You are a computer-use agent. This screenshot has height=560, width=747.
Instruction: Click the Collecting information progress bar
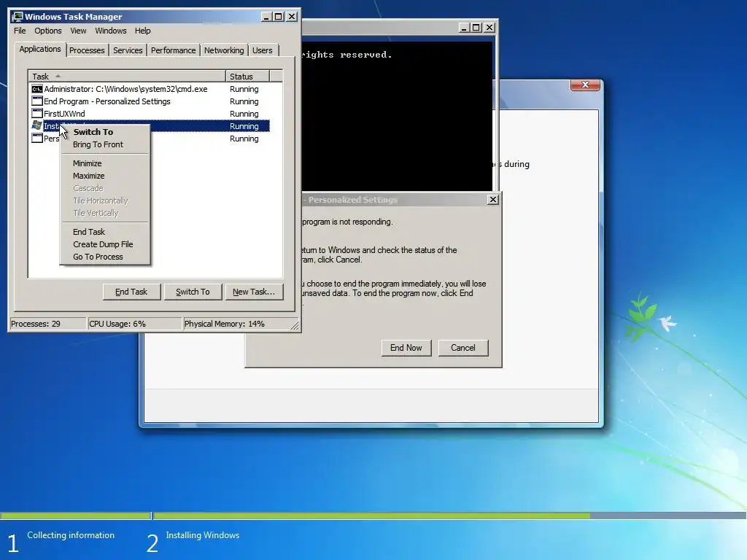[75, 516]
